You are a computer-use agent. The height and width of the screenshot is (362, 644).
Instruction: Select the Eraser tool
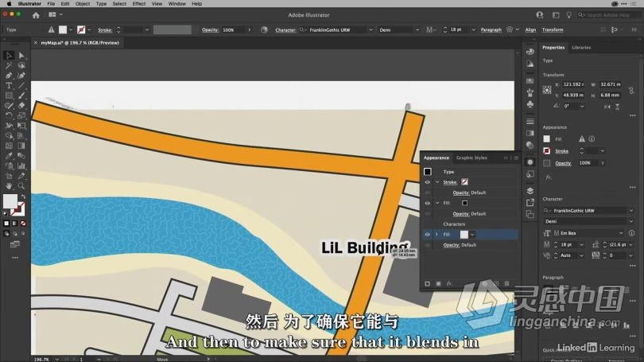21,106
